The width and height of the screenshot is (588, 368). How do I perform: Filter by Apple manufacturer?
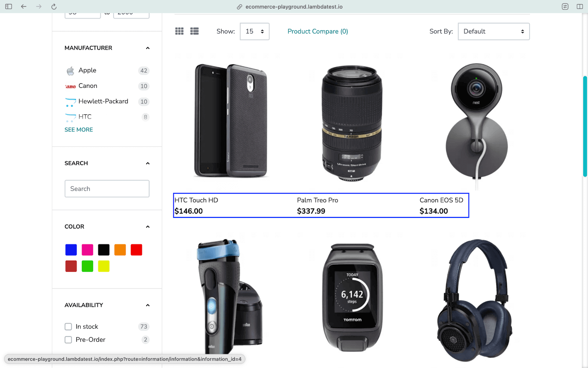click(x=87, y=70)
